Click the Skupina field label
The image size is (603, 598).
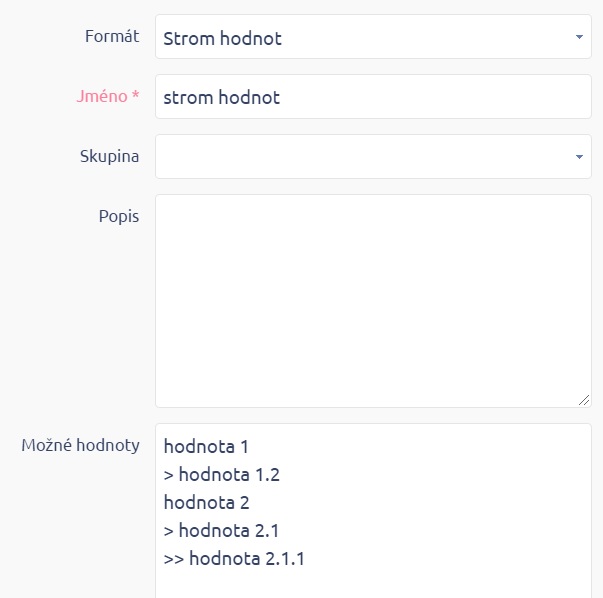point(109,156)
